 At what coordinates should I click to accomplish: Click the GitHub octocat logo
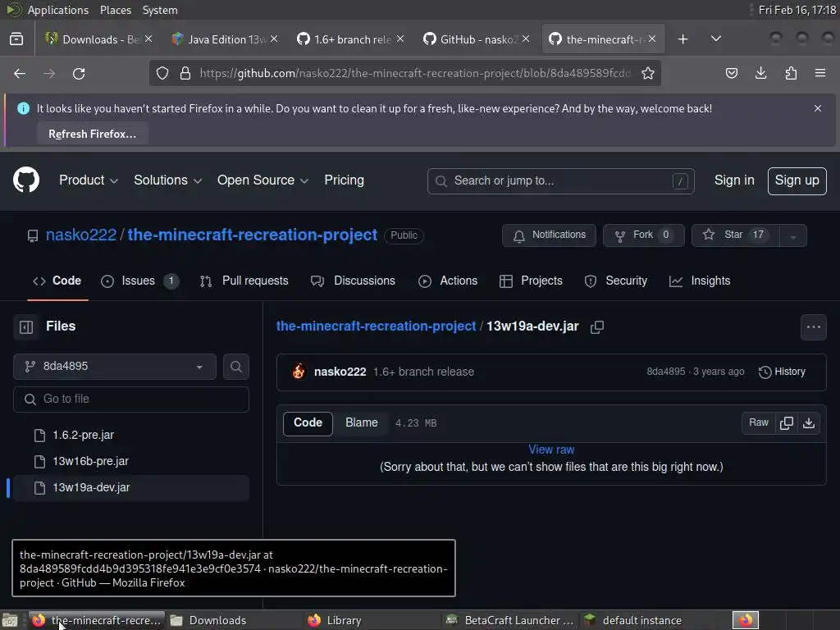click(26, 180)
